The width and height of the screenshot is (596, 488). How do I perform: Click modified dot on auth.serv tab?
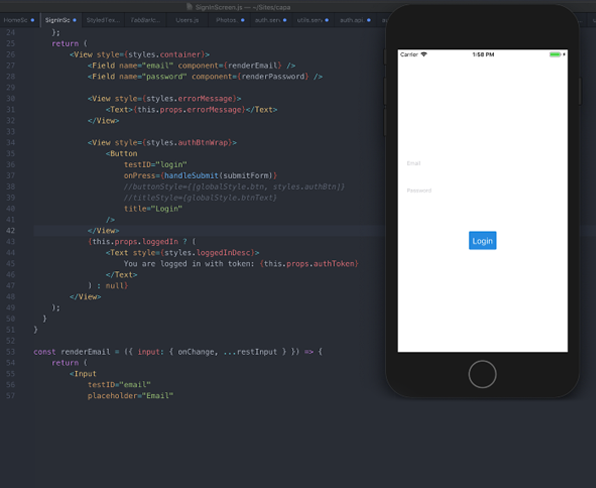point(285,20)
